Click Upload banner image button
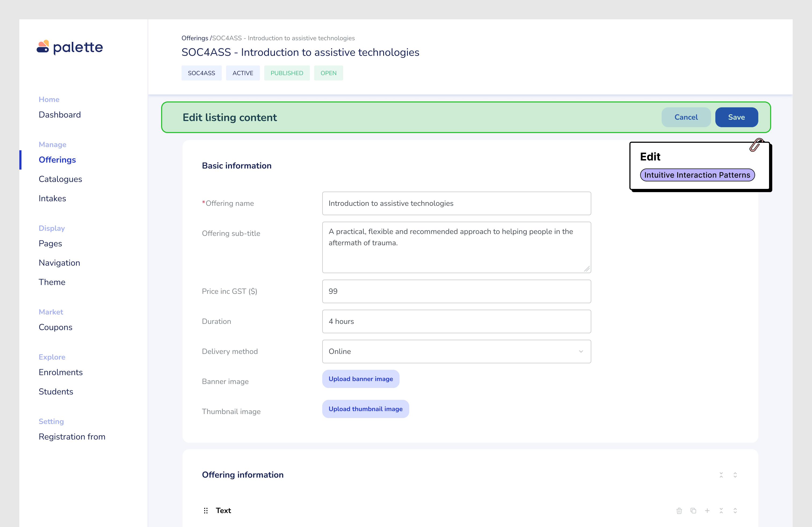This screenshot has width=812, height=527. (361, 378)
